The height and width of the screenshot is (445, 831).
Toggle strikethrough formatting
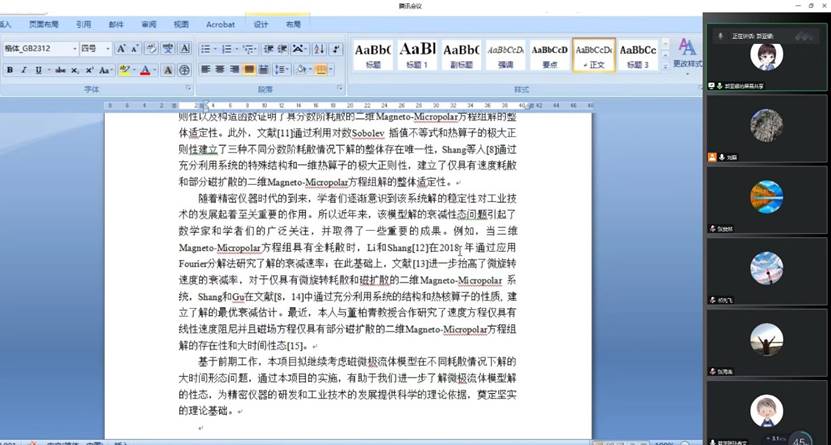[60, 70]
